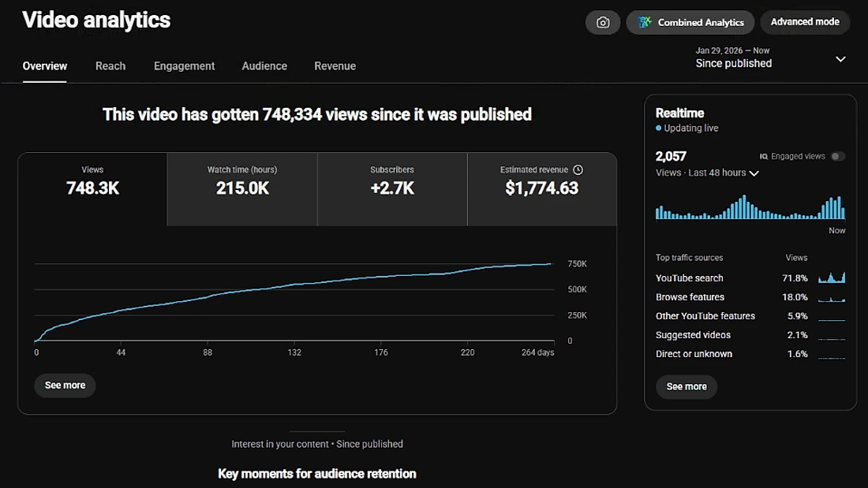Click the clock icon beside Estimated revenue

coord(578,169)
